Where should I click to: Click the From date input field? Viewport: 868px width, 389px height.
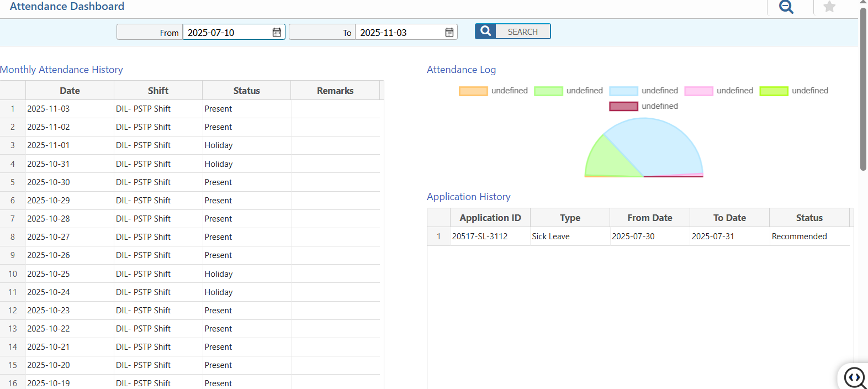click(227, 33)
